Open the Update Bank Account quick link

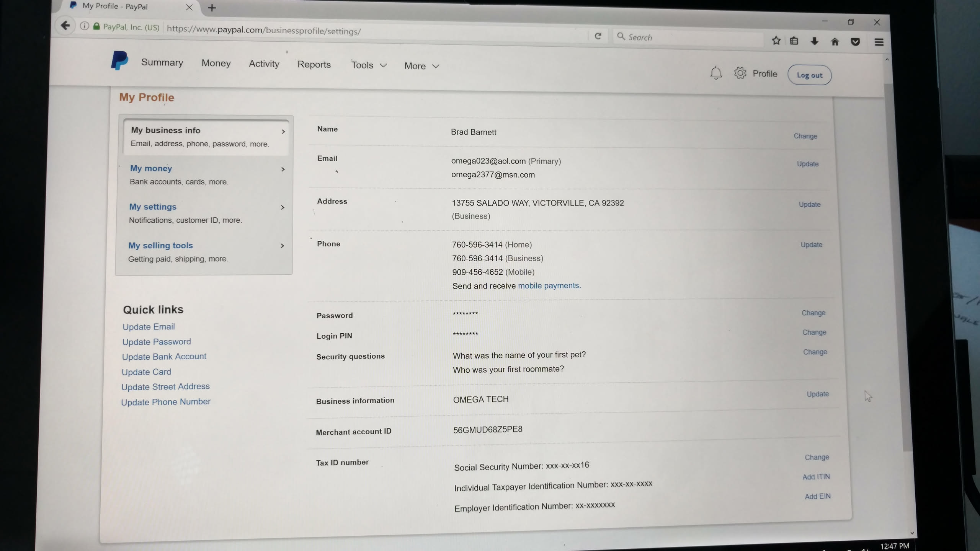pyautogui.click(x=164, y=357)
